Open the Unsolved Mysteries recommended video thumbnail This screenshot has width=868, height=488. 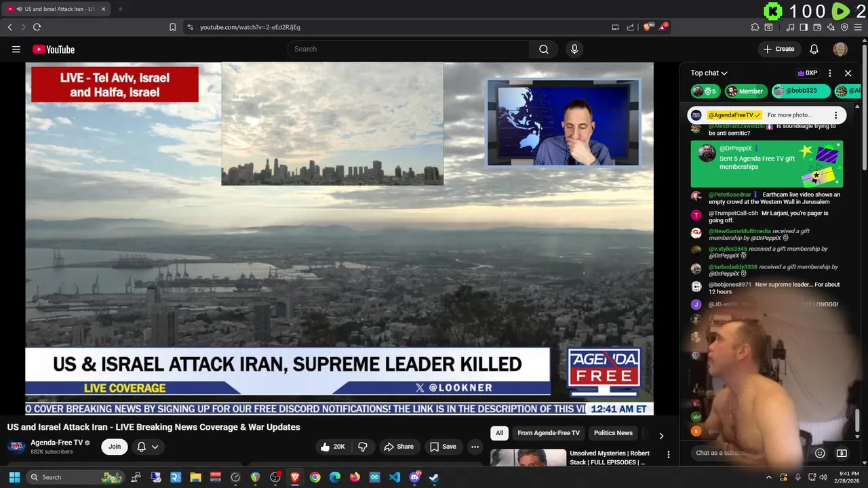(x=528, y=458)
